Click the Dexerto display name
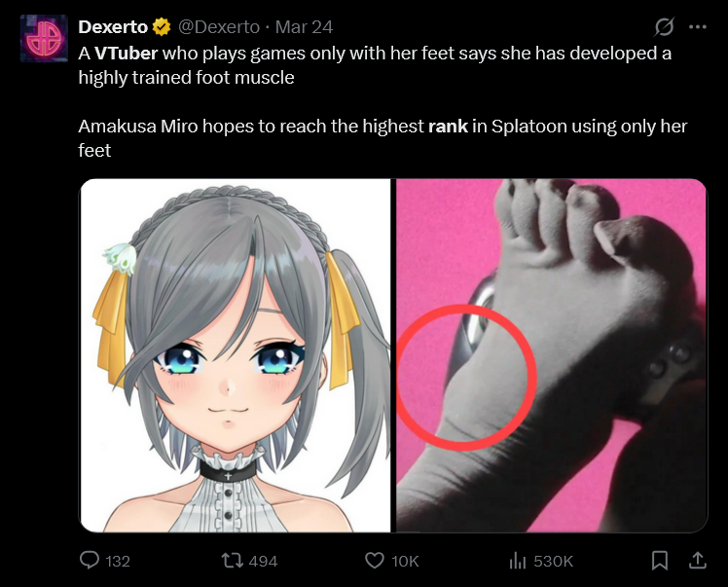This screenshot has height=587, width=728. click(113, 27)
